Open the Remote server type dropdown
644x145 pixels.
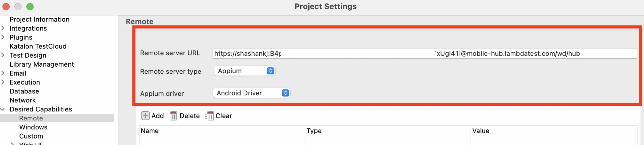[x=245, y=71]
